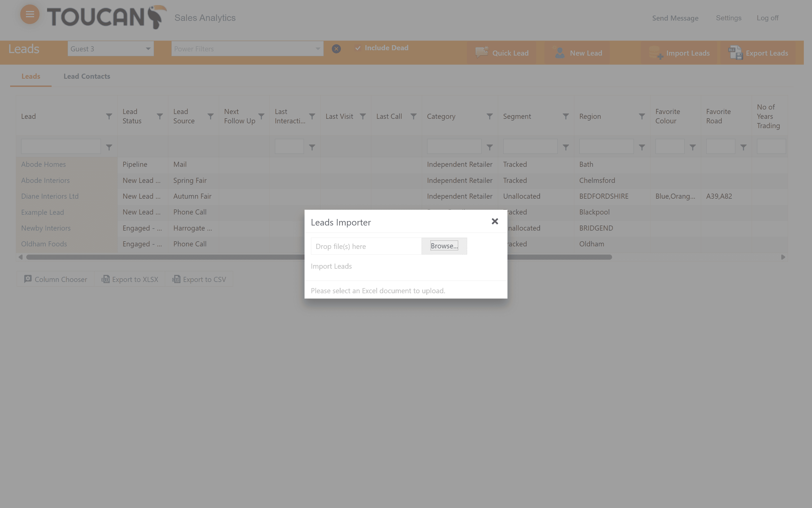Open filter for Lead Source column
The height and width of the screenshot is (508, 812).
210,116
